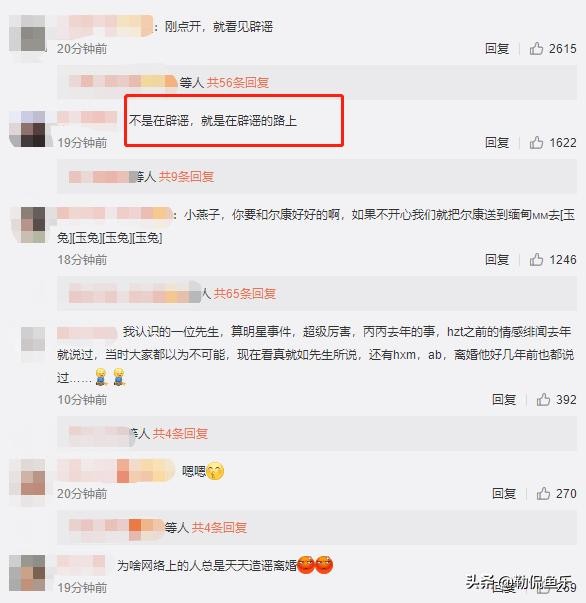The height and width of the screenshot is (603, 586).
Task: Show the 共4条回复 under the 392-likes comment
Action: point(180,434)
